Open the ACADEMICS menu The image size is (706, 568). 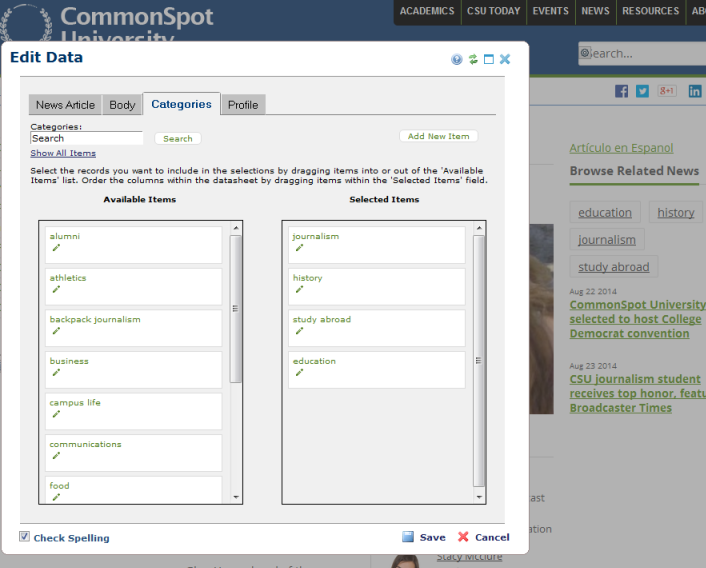427,11
